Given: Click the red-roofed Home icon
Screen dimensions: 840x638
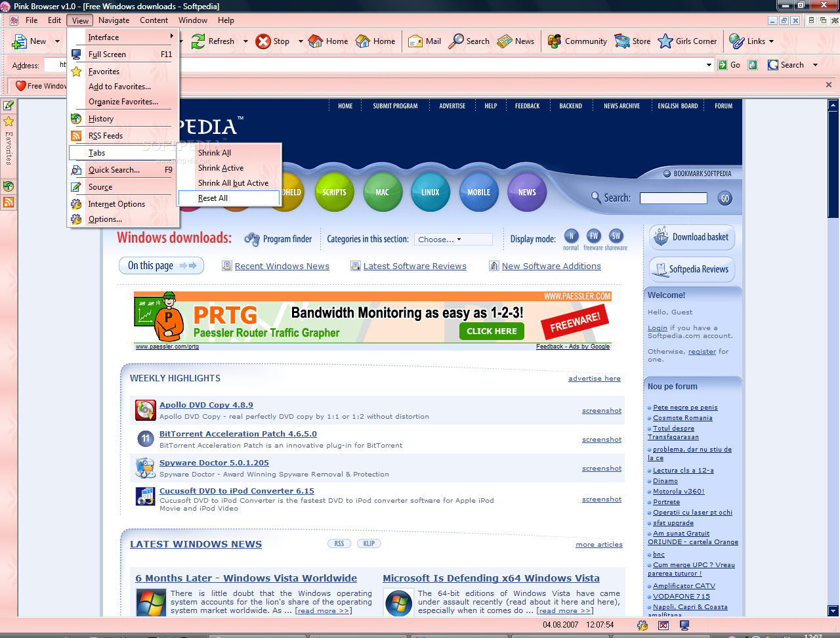Looking at the screenshot, I should [316, 41].
